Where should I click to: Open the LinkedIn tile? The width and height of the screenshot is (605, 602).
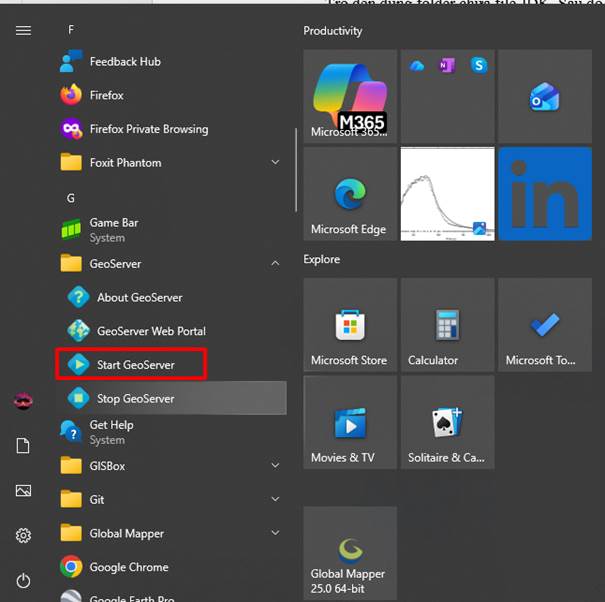pos(545,195)
